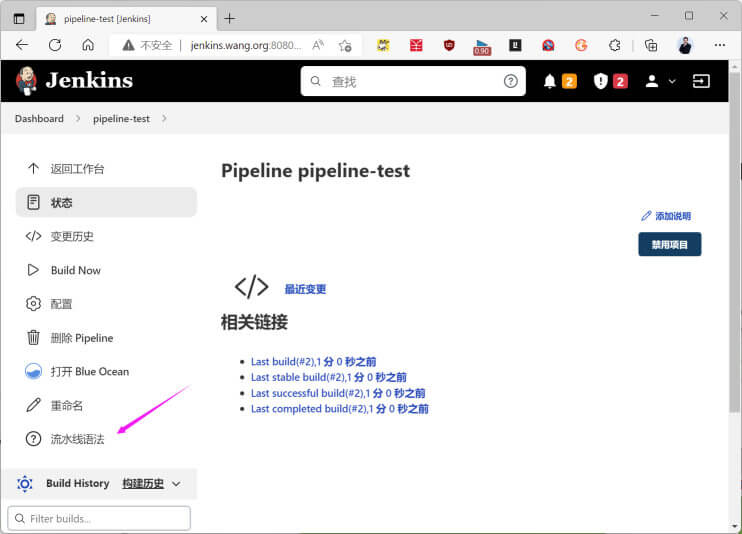
Task: Click the browser back arrow
Action: tap(22, 45)
